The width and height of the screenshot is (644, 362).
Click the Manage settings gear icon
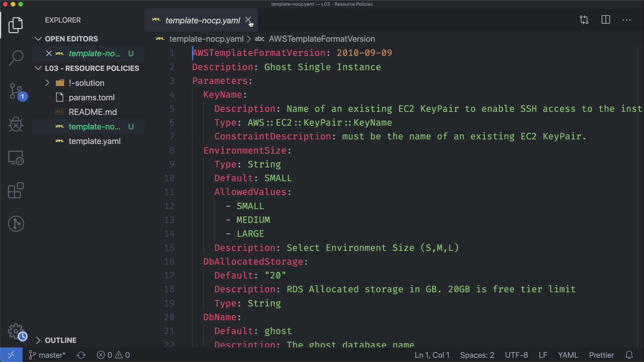[16, 331]
